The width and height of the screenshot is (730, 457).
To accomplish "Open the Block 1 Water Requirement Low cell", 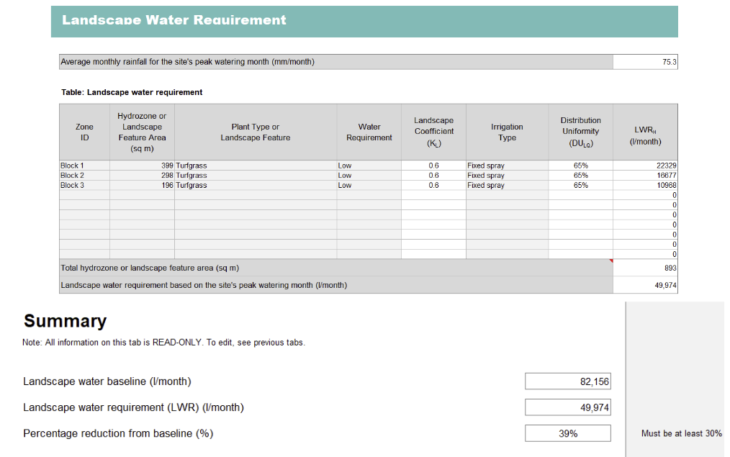I will (368, 165).
